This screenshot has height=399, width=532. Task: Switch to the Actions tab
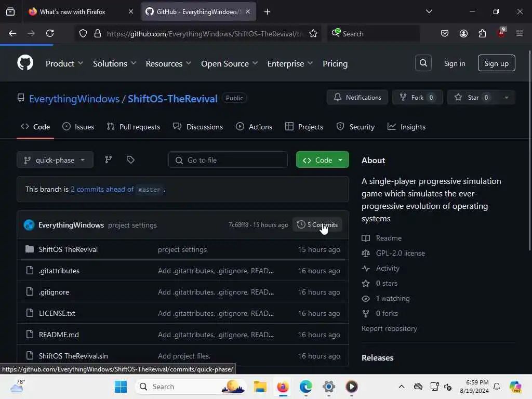pos(254,127)
